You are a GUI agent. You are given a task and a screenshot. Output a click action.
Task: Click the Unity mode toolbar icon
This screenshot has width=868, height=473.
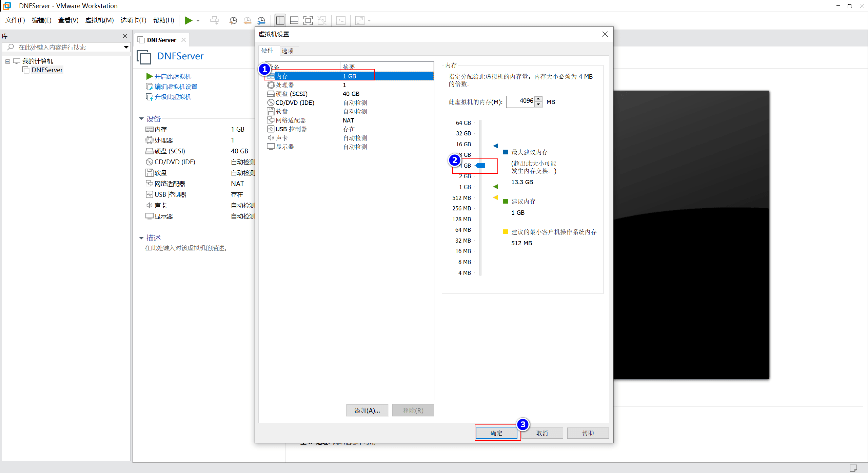[x=322, y=20]
